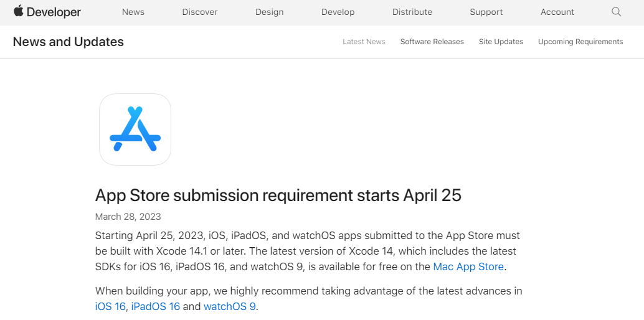Open the Upcoming Requirements tab

coord(580,42)
